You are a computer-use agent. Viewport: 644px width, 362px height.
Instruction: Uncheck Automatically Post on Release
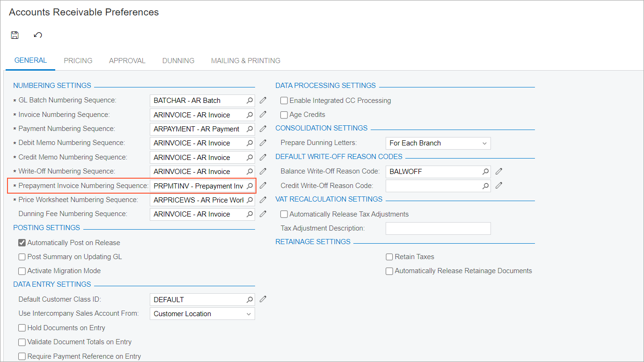[x=22, y=243]
